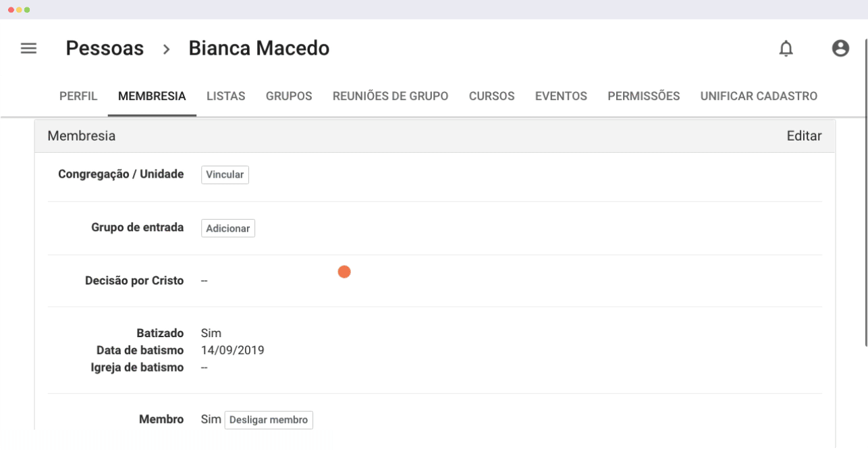Open the notifications bell
This screenshot has width=868, height=450.
point(786,49)
